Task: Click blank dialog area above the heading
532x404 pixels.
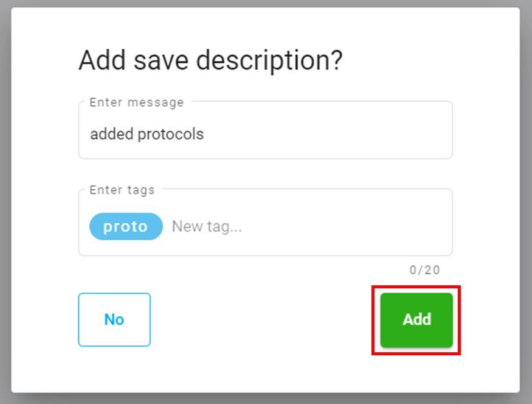Action: [265, 27]
